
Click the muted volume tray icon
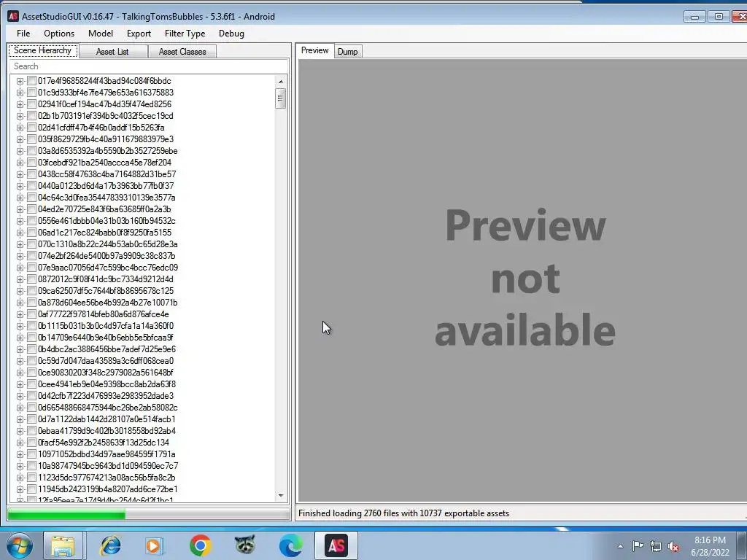tap(673, 546)
